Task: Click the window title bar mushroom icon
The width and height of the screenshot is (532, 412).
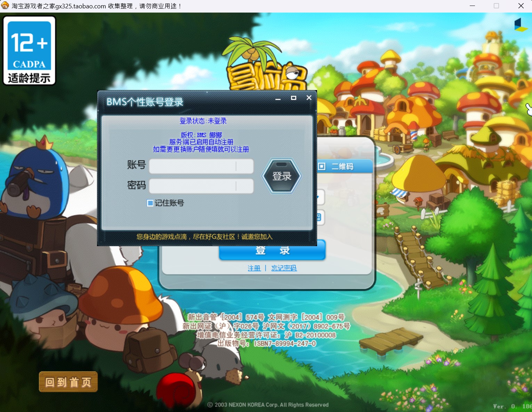Action: point(5,6)
